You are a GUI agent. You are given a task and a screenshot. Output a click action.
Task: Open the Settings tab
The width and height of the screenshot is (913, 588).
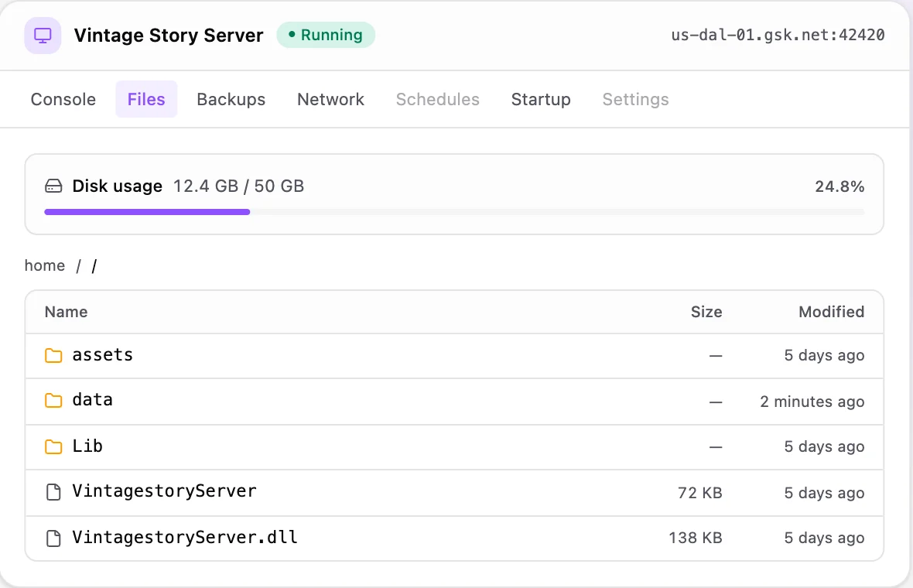tap(635, 99)
